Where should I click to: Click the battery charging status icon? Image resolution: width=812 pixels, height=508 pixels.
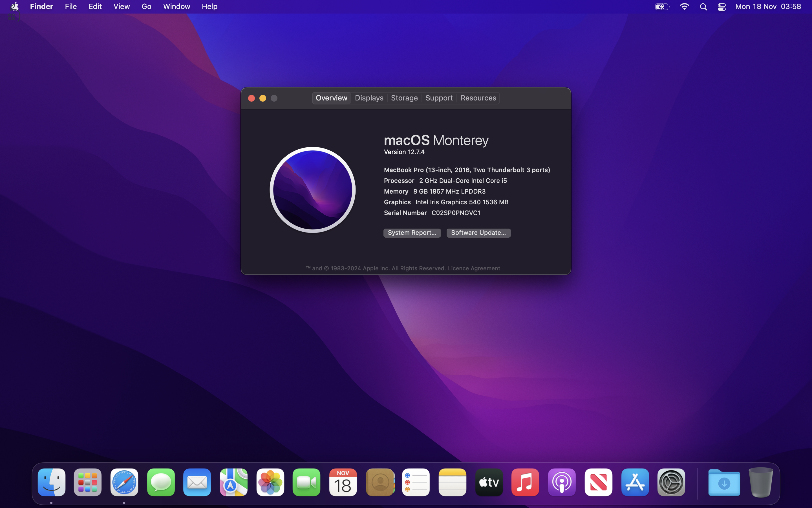tap(662, 7)
